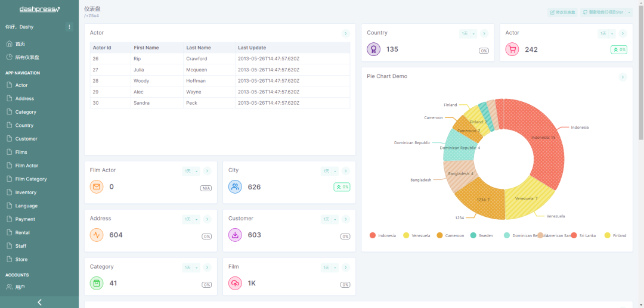The image size is (644, 308).
Task: Open the three-dot menu beside 你好, Dashy
Action: coord(69,27)
